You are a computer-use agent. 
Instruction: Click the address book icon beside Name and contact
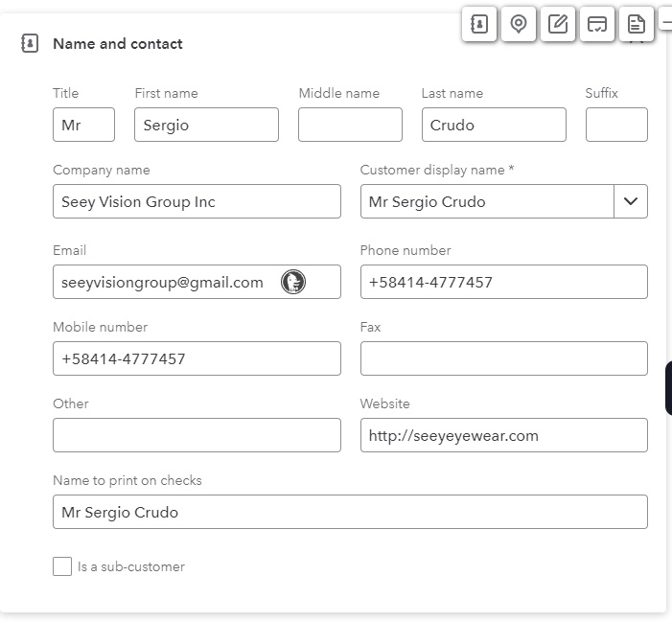30,43
